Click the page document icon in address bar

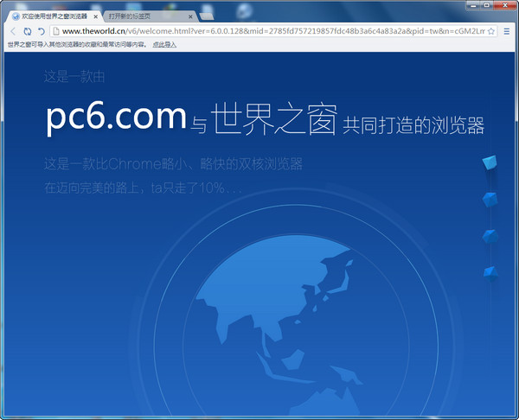coord(56,31)
